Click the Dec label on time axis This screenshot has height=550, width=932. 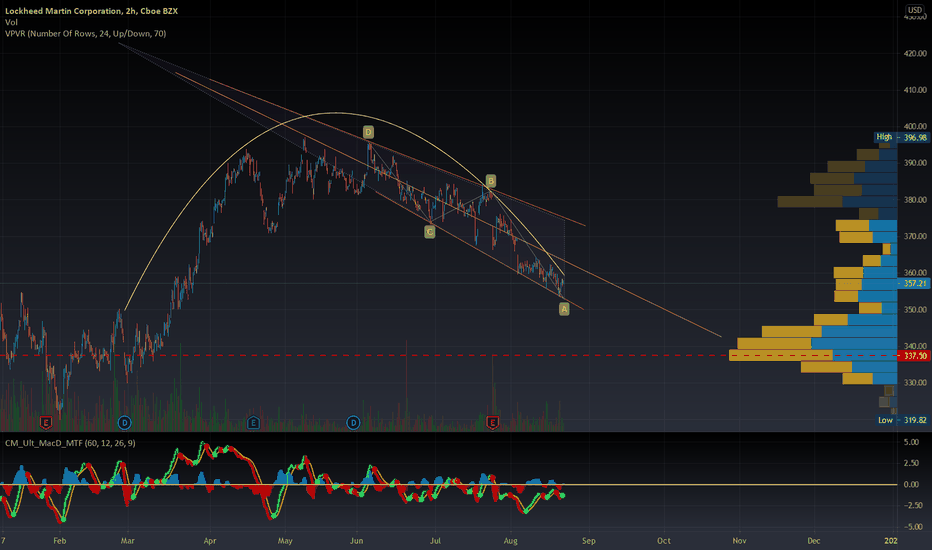pos(814,540)
